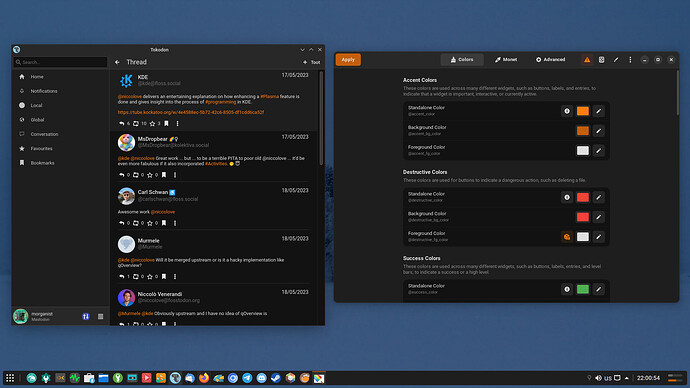Click info icon for Success Standalone Color

[x=567, y=289]
